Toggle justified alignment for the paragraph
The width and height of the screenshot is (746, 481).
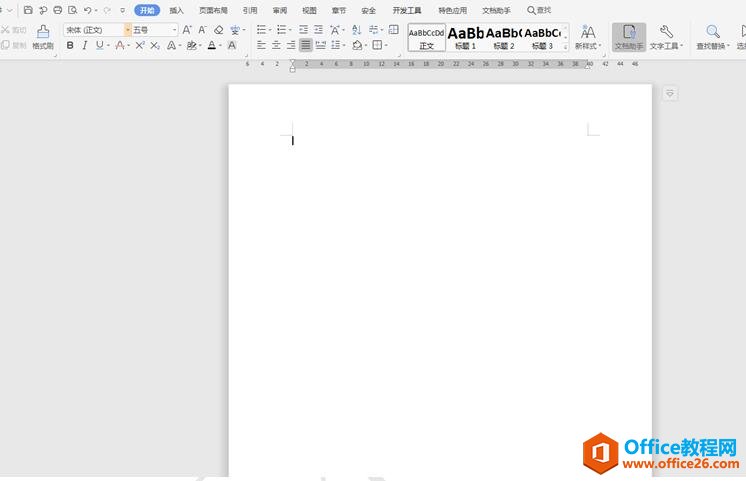[306, 46]
